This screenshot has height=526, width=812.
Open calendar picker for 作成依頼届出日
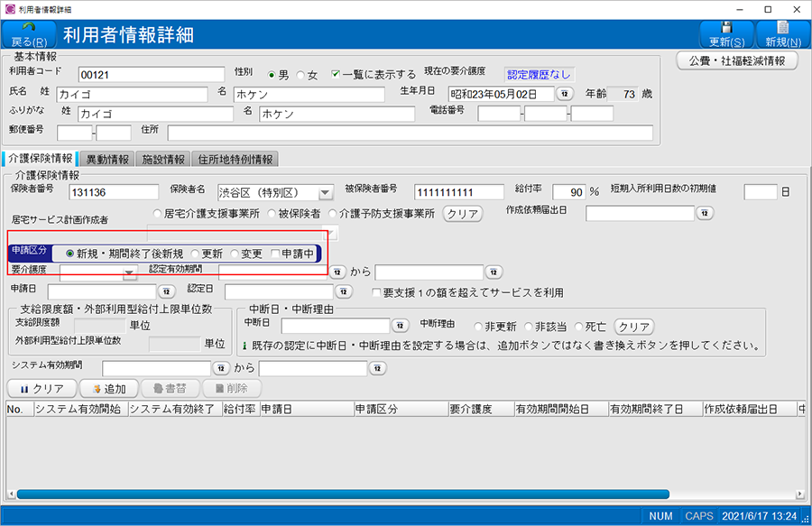tap(705, 214)
